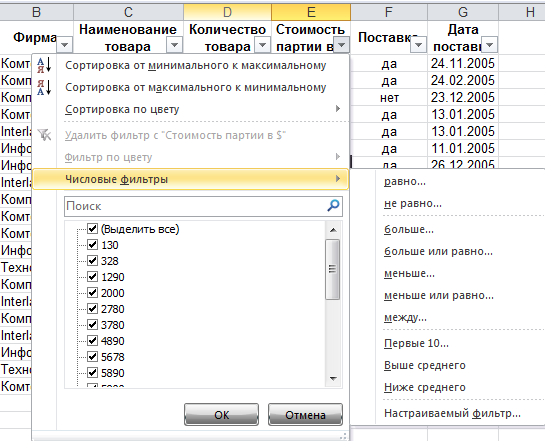The width and height of the screenshot is (545, 441).
Task: Expand the Фильтр по цвету submenu arrow
Action: click(x=337, y=157)
